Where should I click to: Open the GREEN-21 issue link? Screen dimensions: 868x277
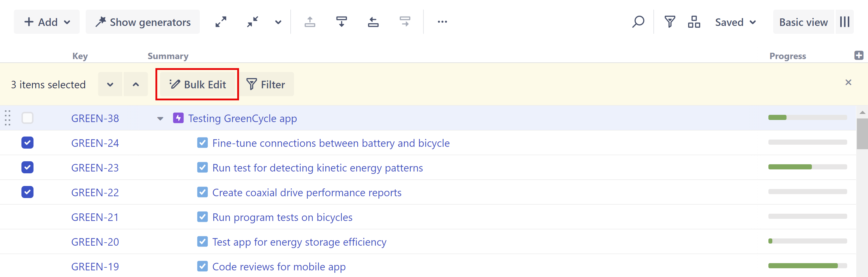95,217
